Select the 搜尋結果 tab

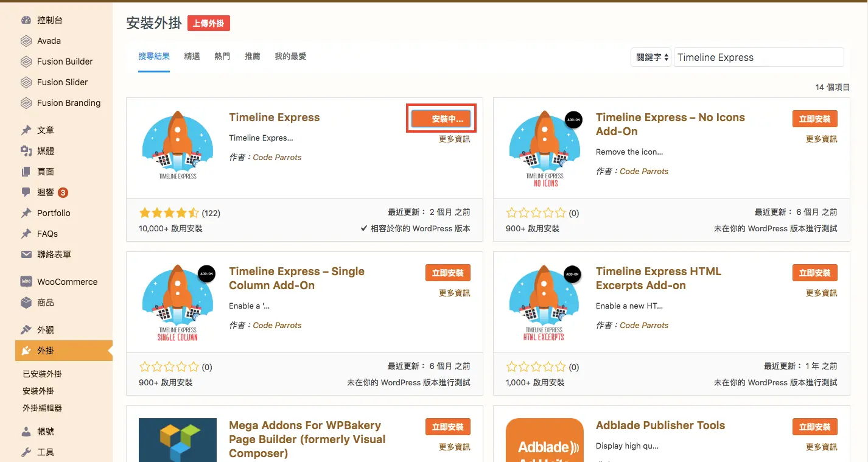coord(154,57)
